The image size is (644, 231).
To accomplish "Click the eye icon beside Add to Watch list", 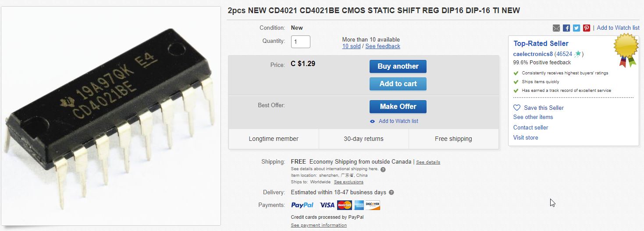I will pos(372,121).
